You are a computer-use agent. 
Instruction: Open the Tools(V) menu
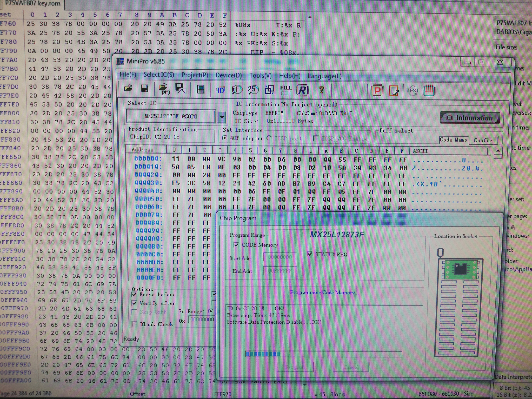point(260,76)
